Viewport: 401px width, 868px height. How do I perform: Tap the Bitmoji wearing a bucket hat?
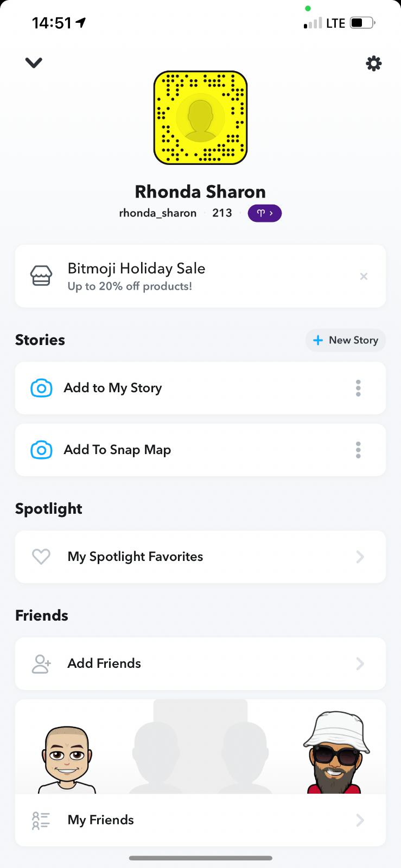pos(335,753)
